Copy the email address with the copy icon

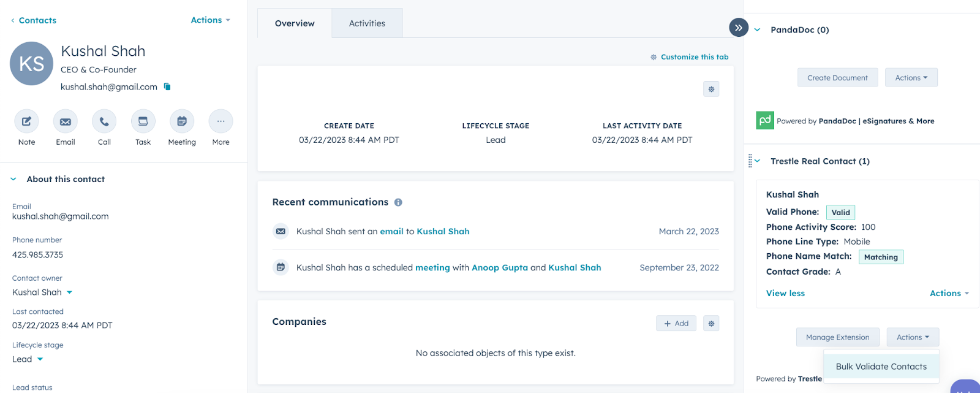pos(167,87)
